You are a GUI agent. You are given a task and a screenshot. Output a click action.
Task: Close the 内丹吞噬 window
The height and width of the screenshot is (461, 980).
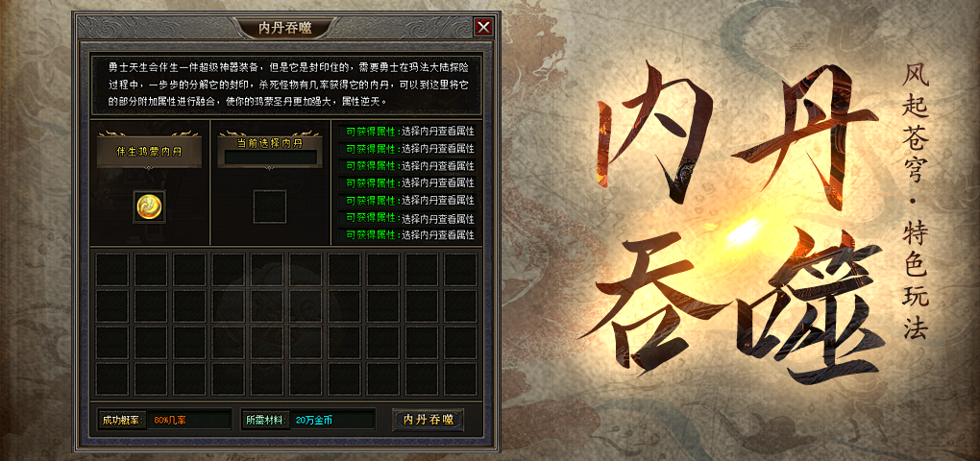pyautogui.click(x=483, y=27)
